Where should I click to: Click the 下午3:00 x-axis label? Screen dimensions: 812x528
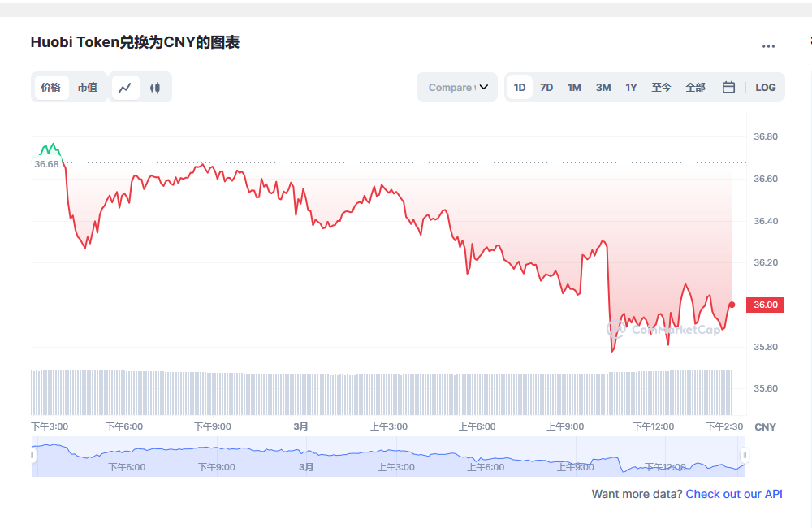point(50,426)
